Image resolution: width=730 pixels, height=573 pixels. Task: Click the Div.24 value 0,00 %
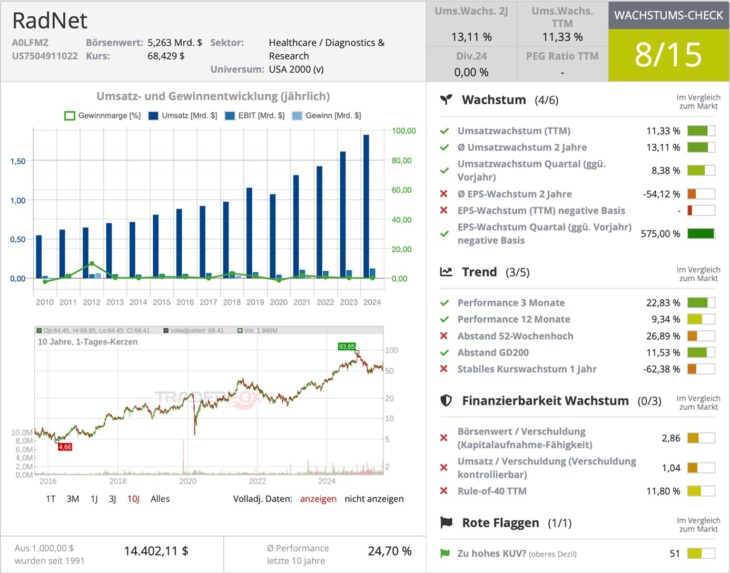tap(471, 72)
